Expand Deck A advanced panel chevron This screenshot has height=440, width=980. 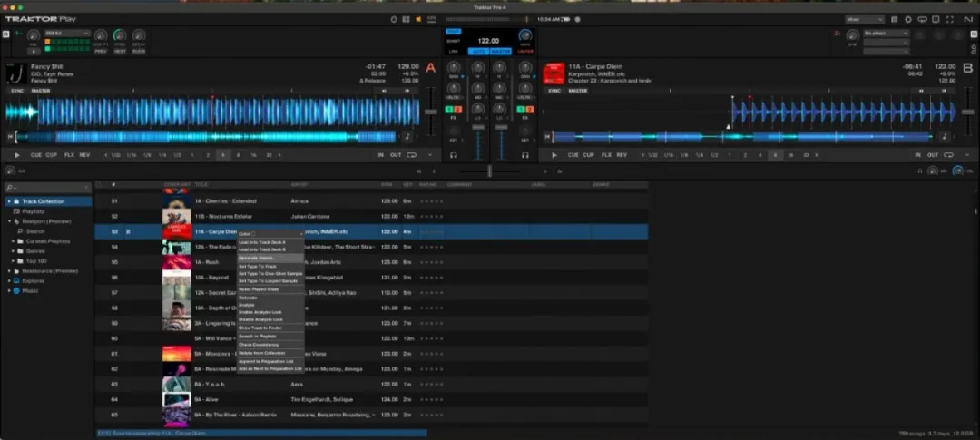[430, 155]
